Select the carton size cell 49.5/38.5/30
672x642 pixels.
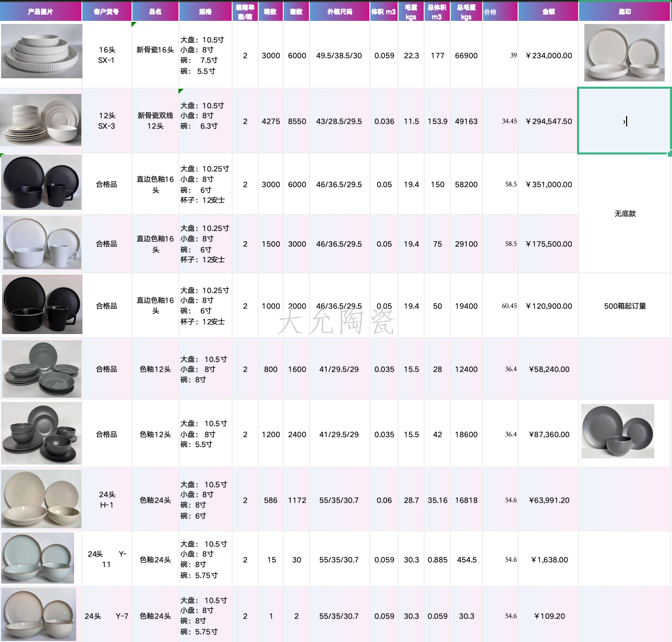point(339,55)
